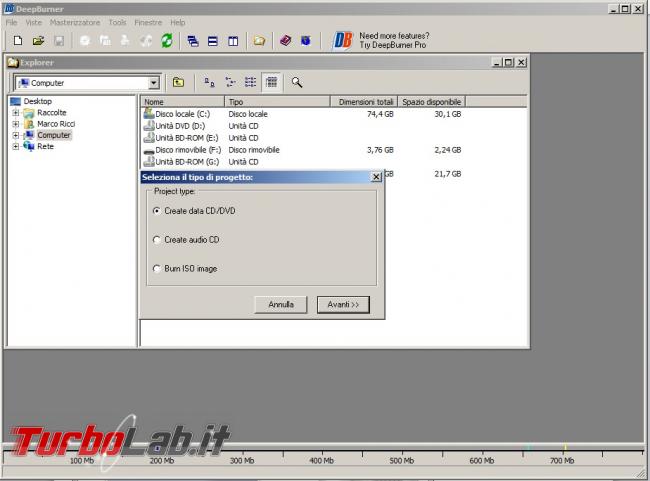650x481 pixels.
Task: Open a project with the open folder icon
Action: tap(39, 41)
